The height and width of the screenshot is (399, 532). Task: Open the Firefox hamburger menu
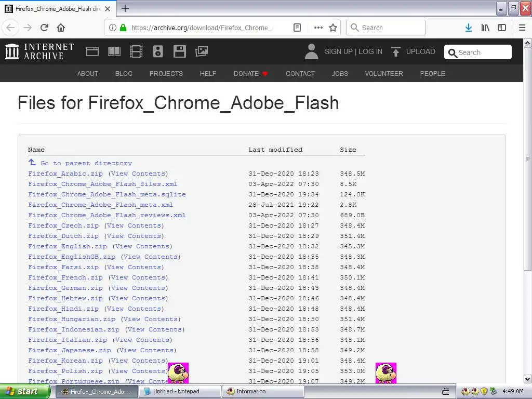[x=522, y=28]
